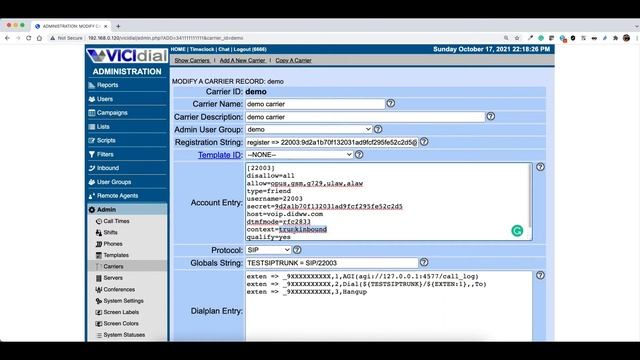The image size is (640, 360).
Task: Show help for Registration String
Action: point(424,142)
